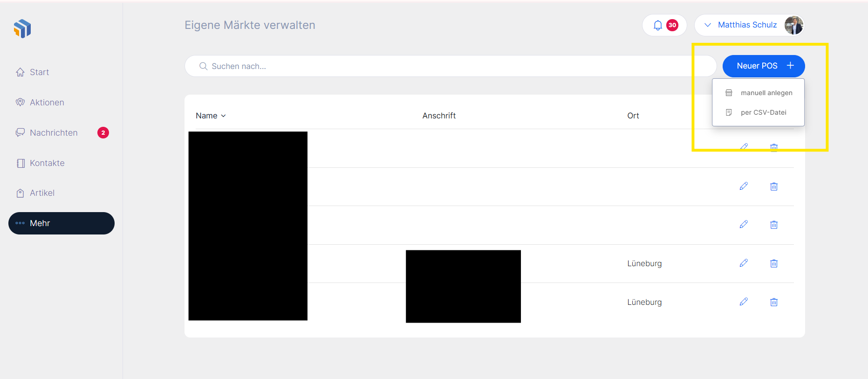Delete the second row with the trash icon
The height and width of the screenshot is (379, 868).
pos(774,186)
